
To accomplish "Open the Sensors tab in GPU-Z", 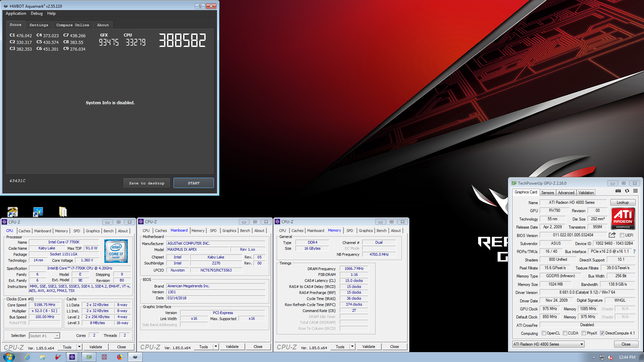I will click(x=547, y=193).
